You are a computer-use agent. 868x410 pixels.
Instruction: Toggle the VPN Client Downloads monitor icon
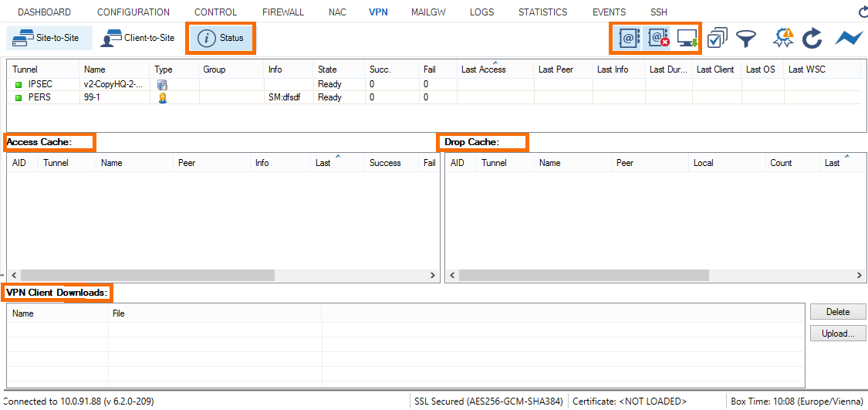[x=687, y=39]
